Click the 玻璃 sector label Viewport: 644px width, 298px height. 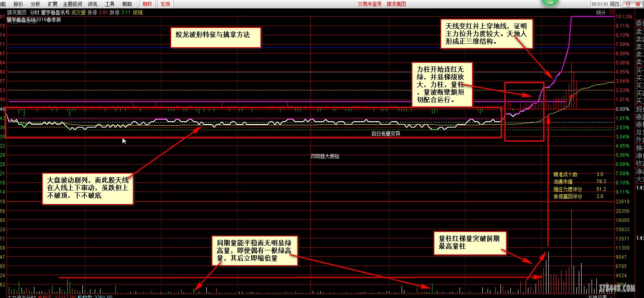(138, 12)
